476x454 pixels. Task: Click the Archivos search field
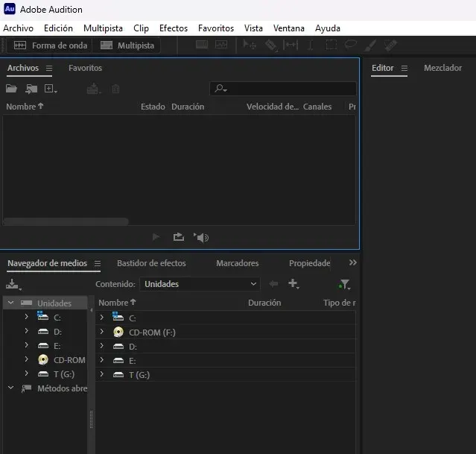click(282, 89)
